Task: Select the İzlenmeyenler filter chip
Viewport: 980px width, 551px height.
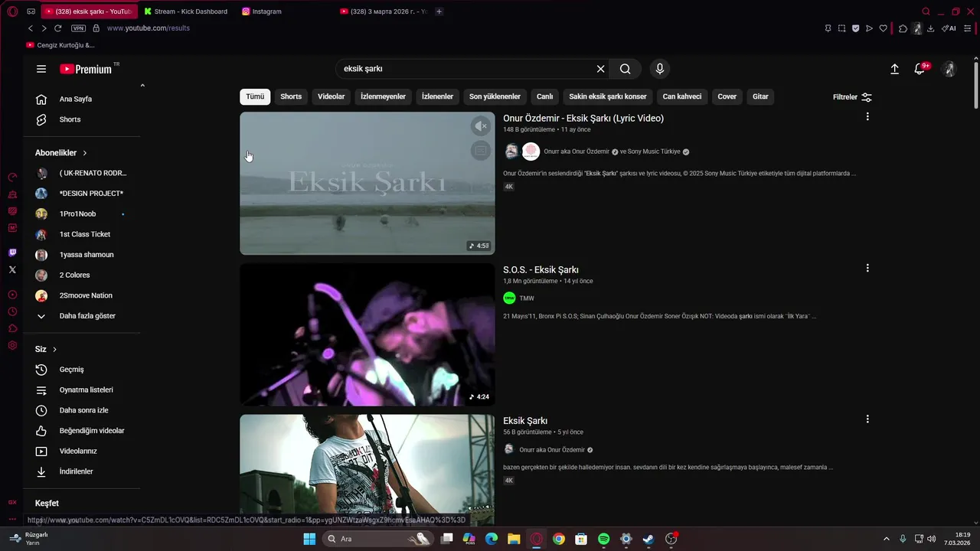Action: point(384,96)
